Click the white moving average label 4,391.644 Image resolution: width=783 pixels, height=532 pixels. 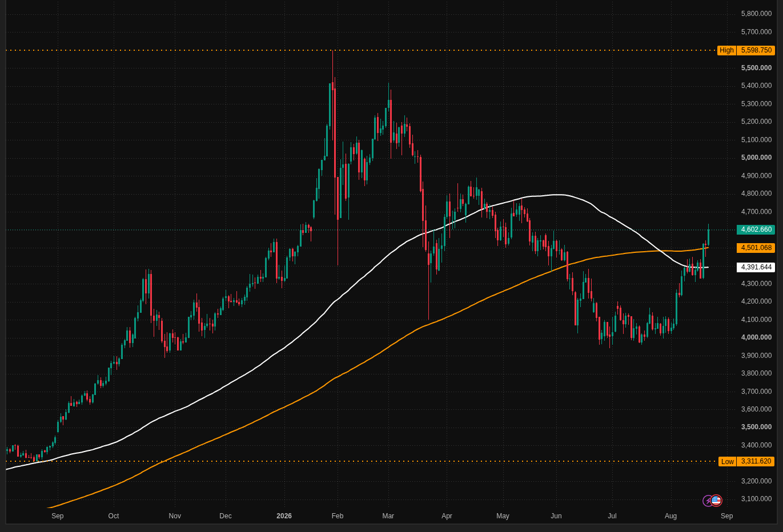tap(756, 267)
